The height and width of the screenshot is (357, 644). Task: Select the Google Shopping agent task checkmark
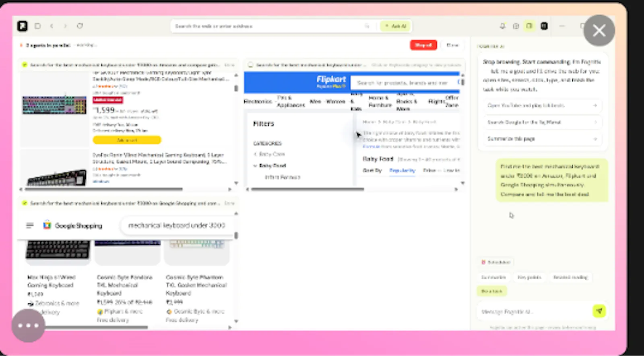(x=25, y=203)
